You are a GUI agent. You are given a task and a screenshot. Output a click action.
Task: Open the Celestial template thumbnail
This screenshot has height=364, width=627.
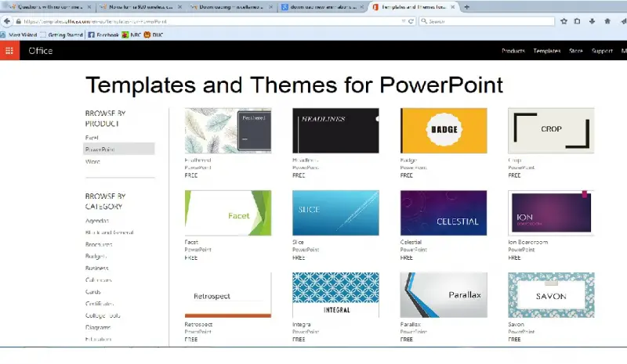pyautogui.click(x=444, y=213)
